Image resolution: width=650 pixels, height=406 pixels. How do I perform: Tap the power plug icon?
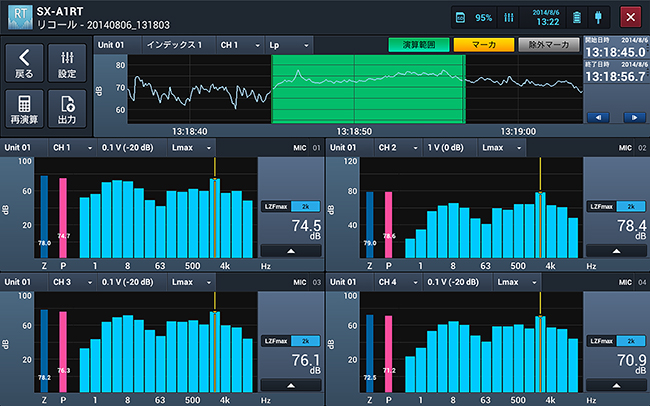coord(598,17)
